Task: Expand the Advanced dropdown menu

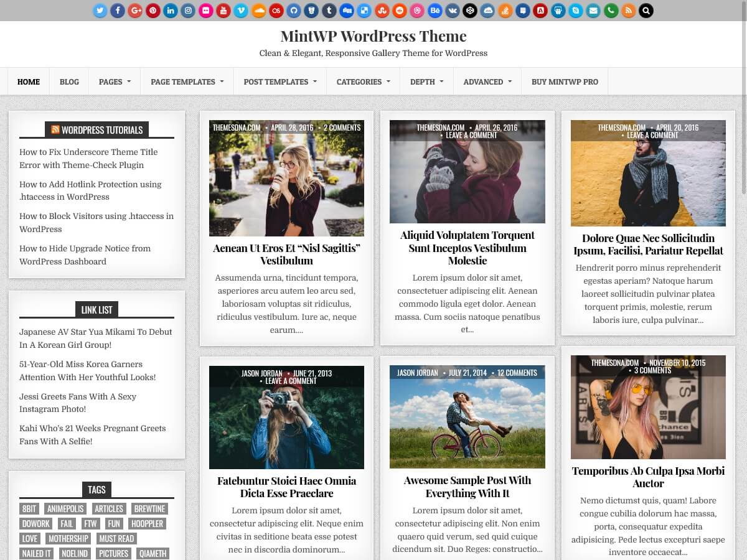Action: (x=487, y=82)
